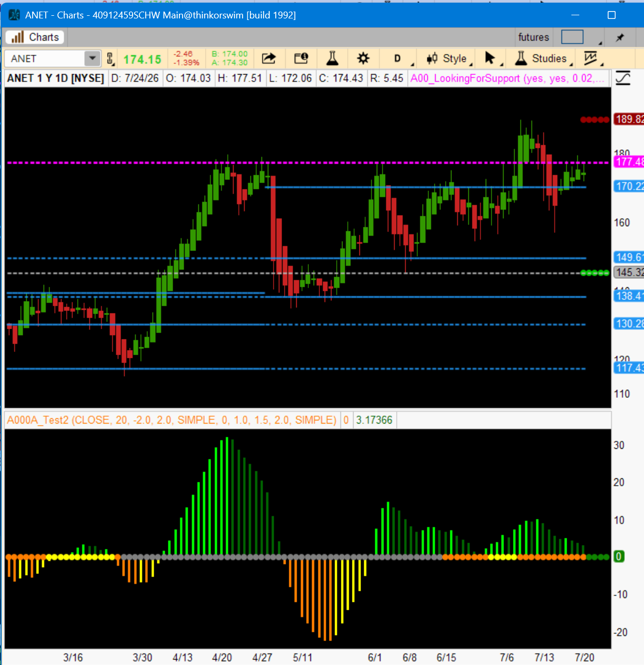This screenshot has width=644, height=665.
Task: Click the C: 174.43 close value
Action: click(x=341, y=78)
